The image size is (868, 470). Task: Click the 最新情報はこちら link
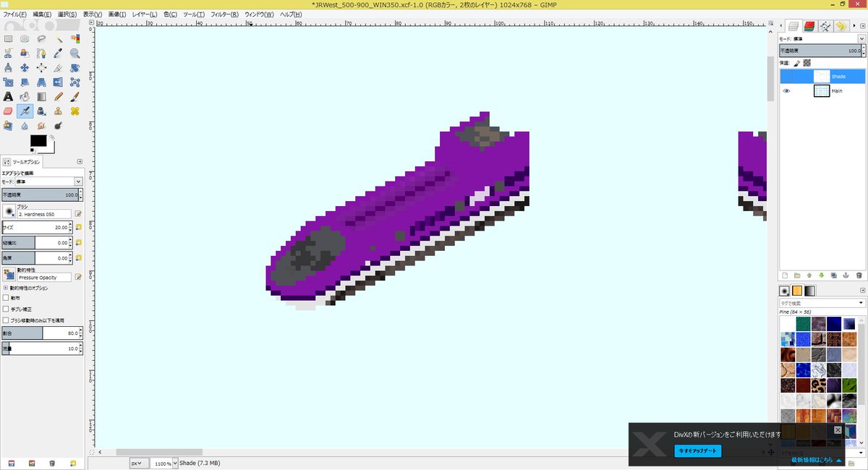click(x=813, y=460)
